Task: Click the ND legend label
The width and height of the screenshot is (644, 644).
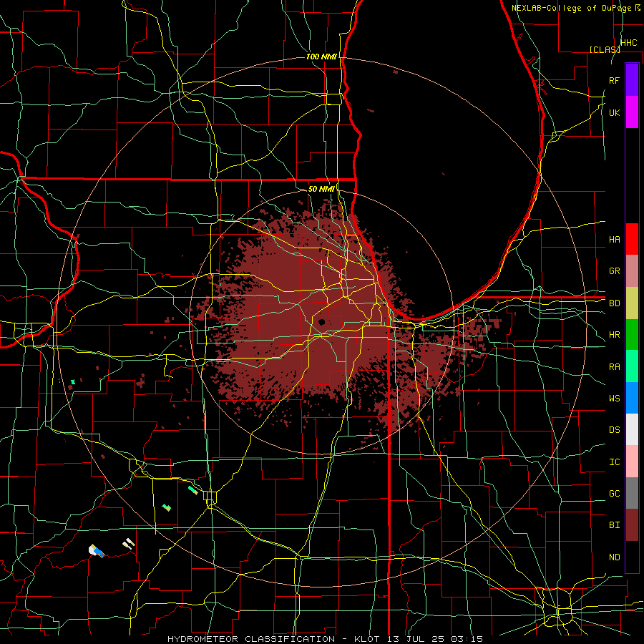Action: tap(615, 557)
